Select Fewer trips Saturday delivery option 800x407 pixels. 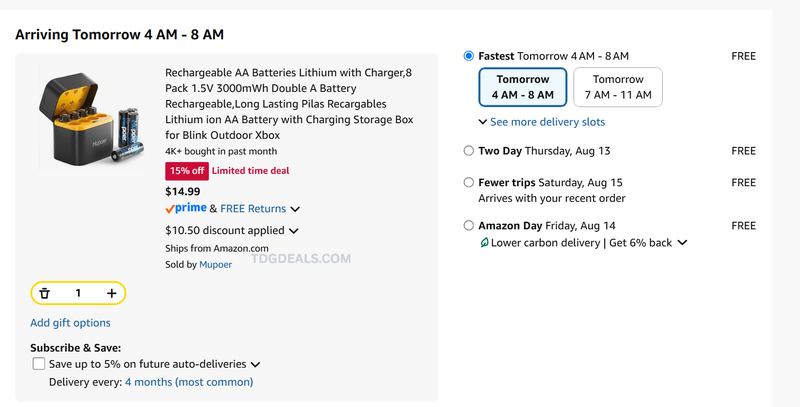point(468,183)
